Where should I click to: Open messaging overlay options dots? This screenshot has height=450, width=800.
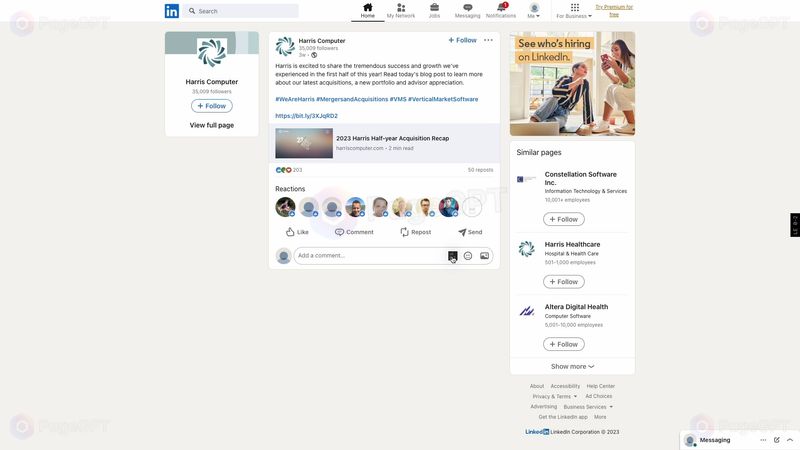click(763, 440)
